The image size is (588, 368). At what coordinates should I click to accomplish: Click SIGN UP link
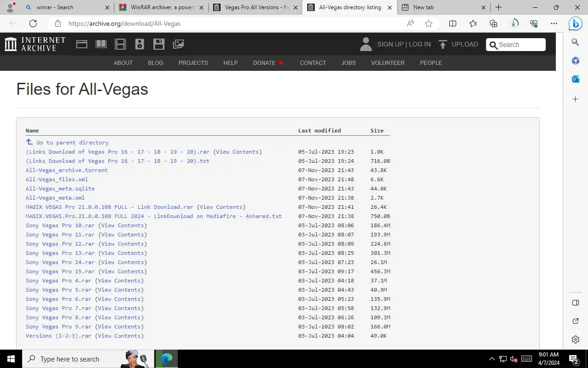pyautogui.click(x=390, y=44)
